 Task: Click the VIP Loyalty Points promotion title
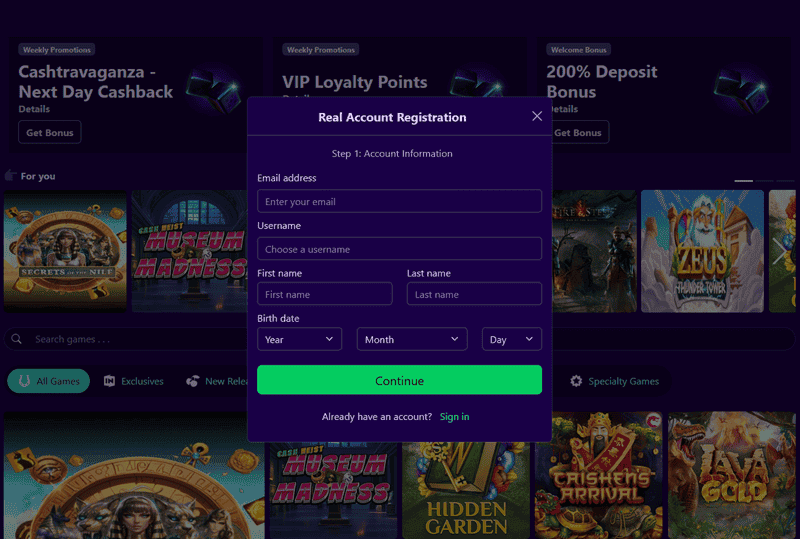[x=355, y=82]
